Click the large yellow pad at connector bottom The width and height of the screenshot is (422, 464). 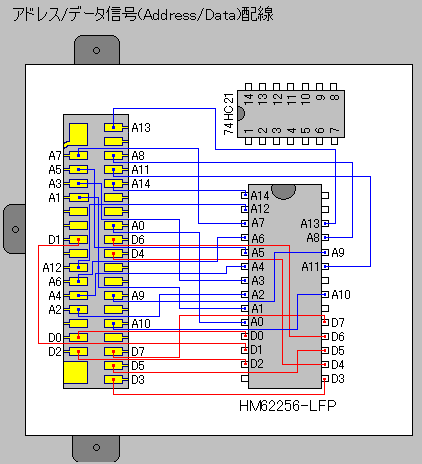click(76, 372)
